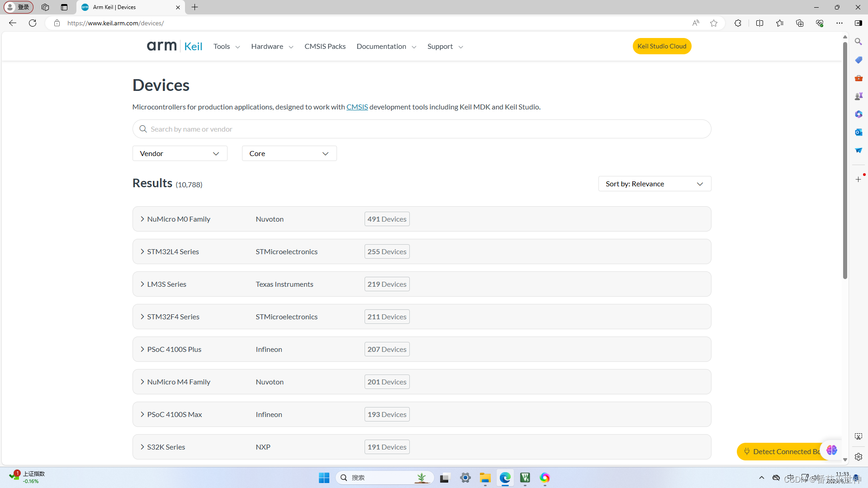The height and width of the screenshot is (488, 868).
Task: Open the Microsoft 365 sidebar icon
Action: pos(859,114)
